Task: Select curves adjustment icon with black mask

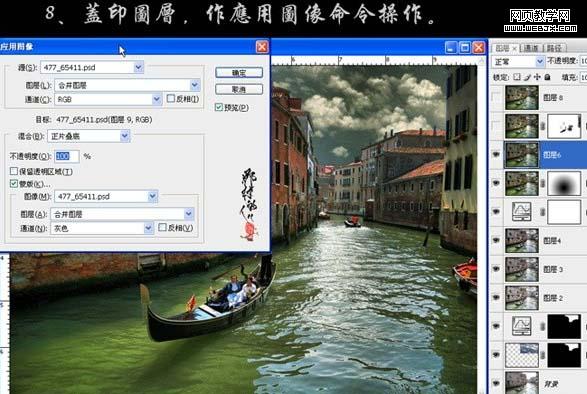Action: [521, 326]
